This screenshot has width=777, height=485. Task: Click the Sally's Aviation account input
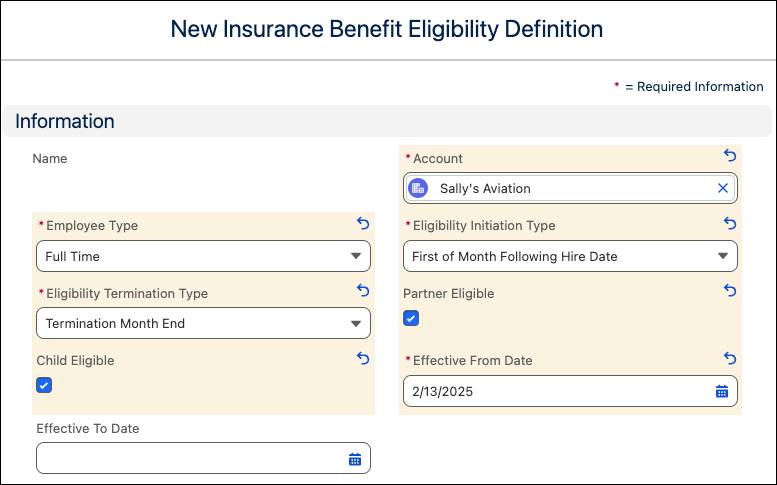(x=570, y=188)
